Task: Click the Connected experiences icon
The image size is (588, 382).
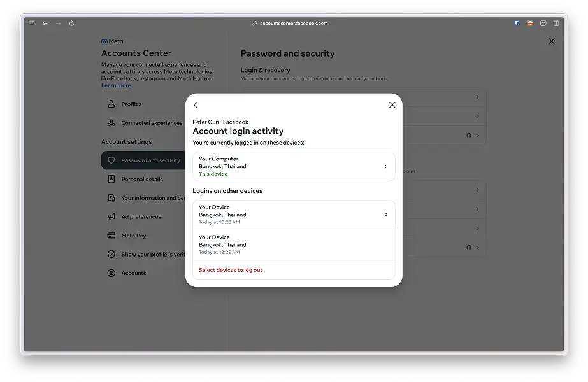Action: [111, 123]
